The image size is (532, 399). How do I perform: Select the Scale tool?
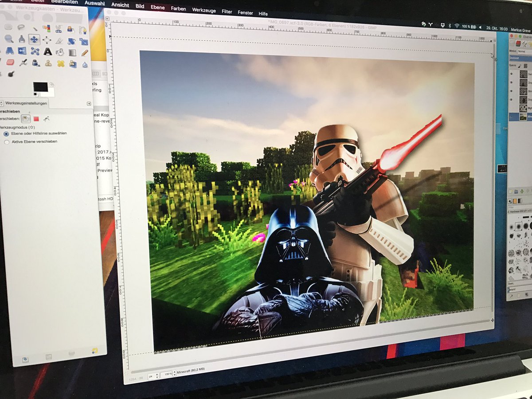coord(83,42)
